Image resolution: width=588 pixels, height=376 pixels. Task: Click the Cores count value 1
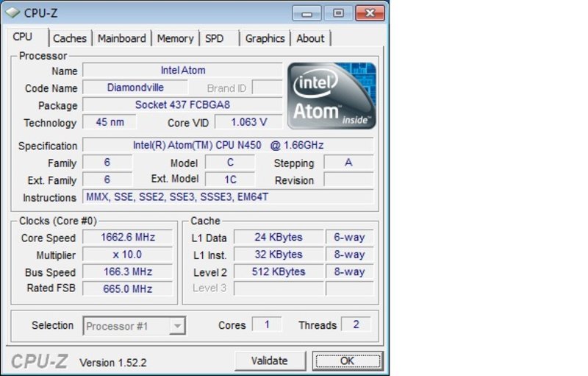(267, 324)
